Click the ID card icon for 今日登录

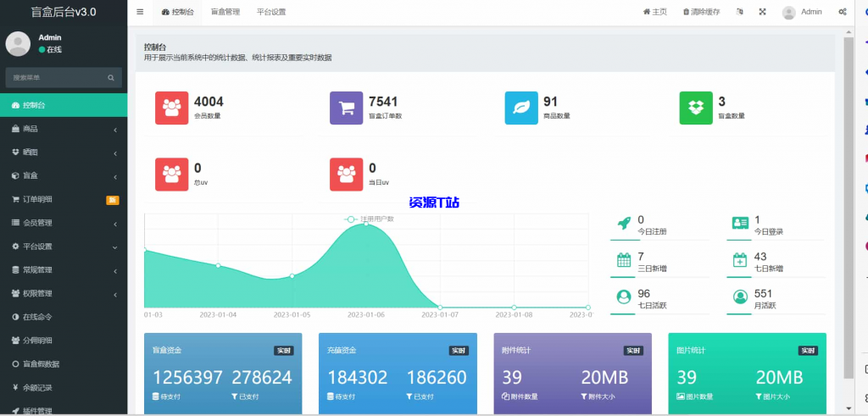(740, 223)
